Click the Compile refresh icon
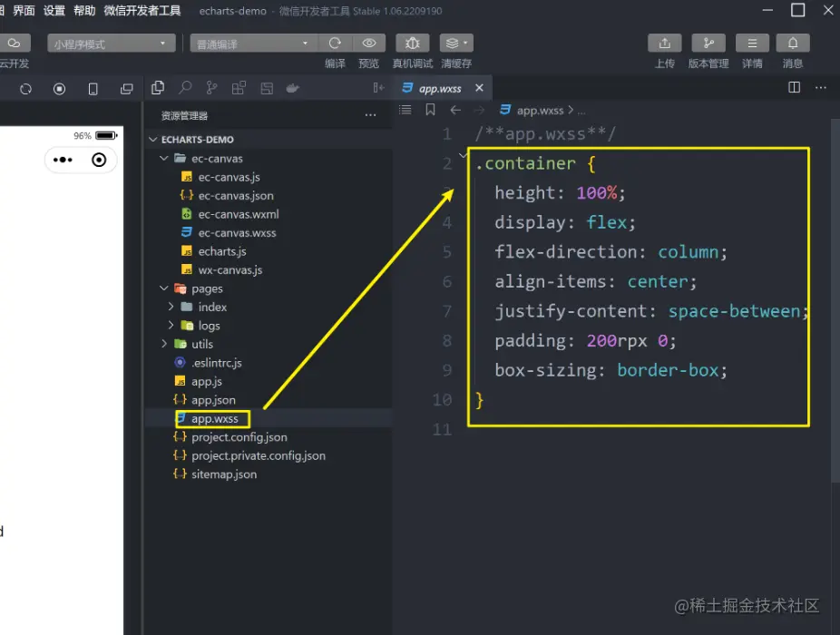The height and width of the screenshot is (635, 840). coord(335,43)
